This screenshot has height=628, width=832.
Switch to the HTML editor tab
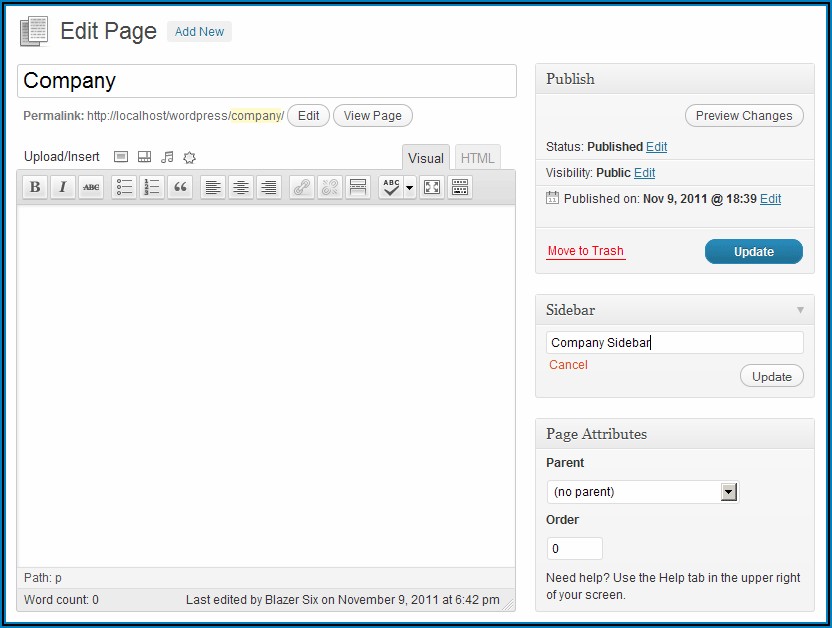(477, 158)
